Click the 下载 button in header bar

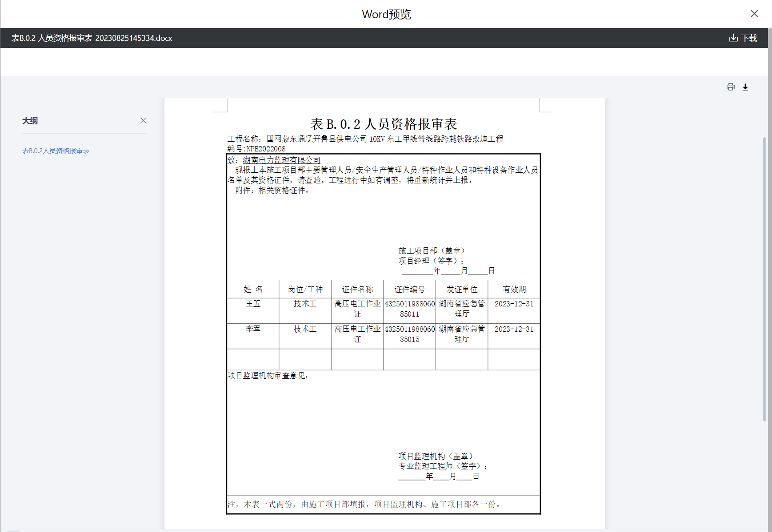[x=743, y=38]
